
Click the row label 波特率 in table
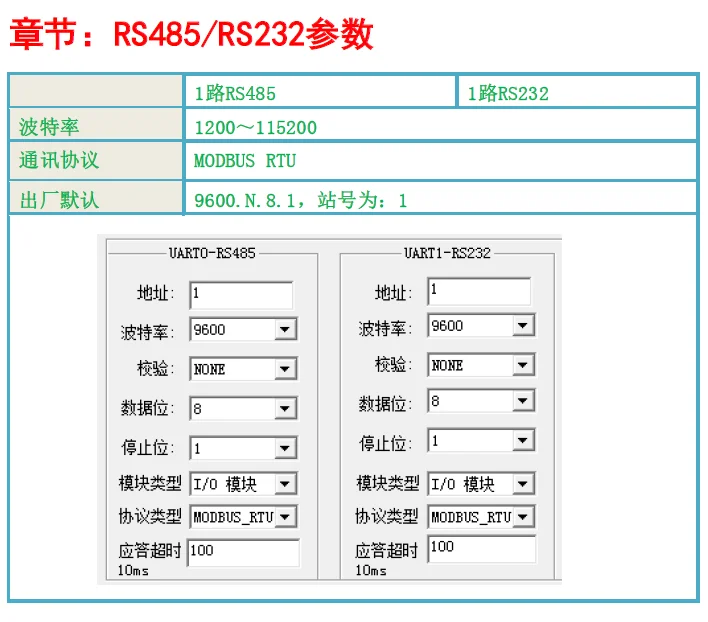pyautogui.click(x=49, y=127)
